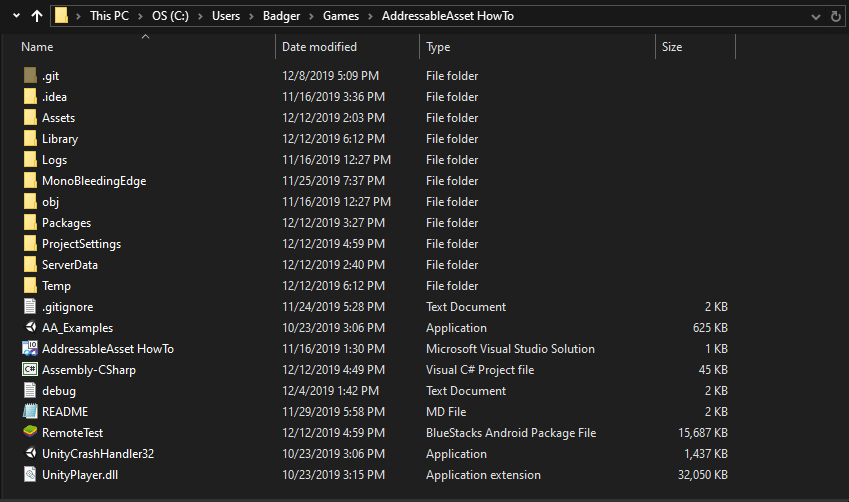Select the UnityPlayer.dll file icon

point(30,474)
